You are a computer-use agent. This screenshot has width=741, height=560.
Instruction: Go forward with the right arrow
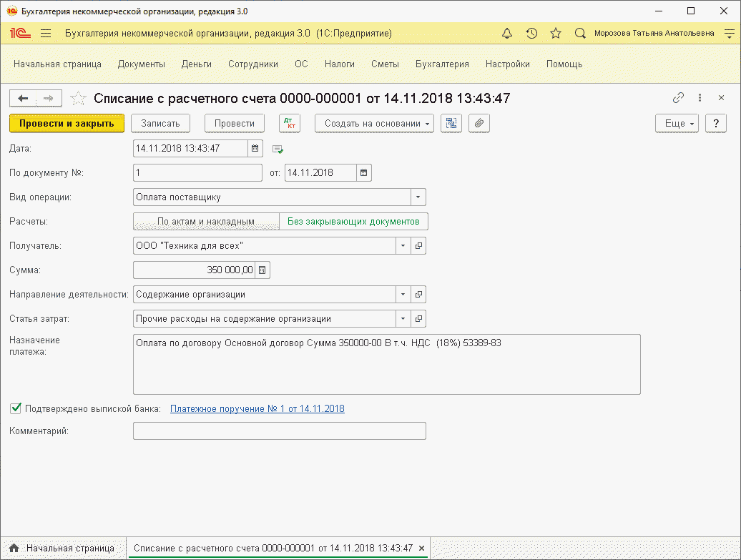tap(49, 98)
